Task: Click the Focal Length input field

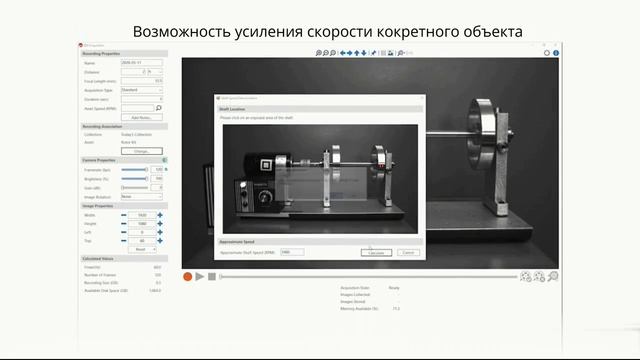Action: click(x=142, y=81)
